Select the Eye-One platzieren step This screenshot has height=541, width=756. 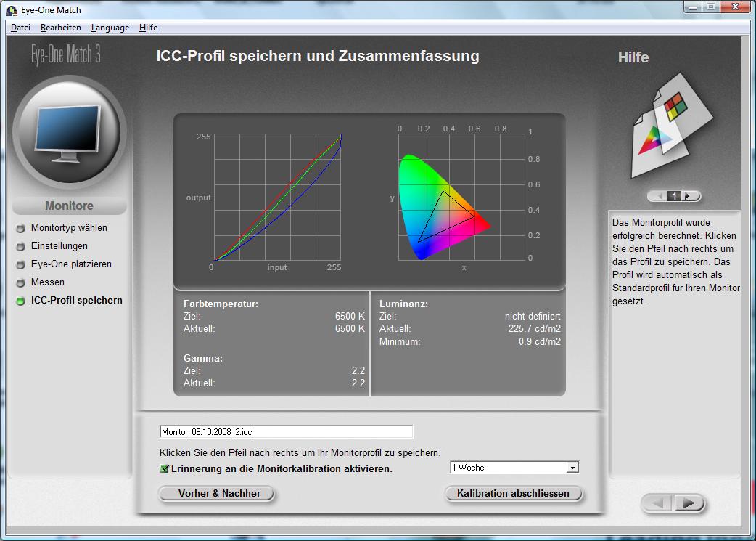pos(71,264)
